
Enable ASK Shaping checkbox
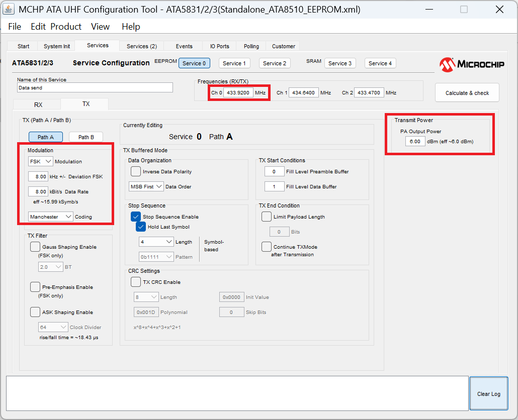coord(35,312)
